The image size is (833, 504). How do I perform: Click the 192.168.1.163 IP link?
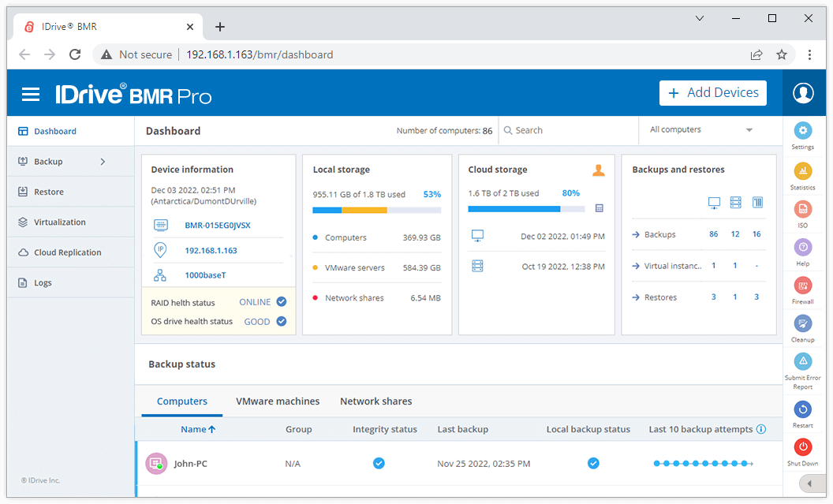click(x=211, y=250)
